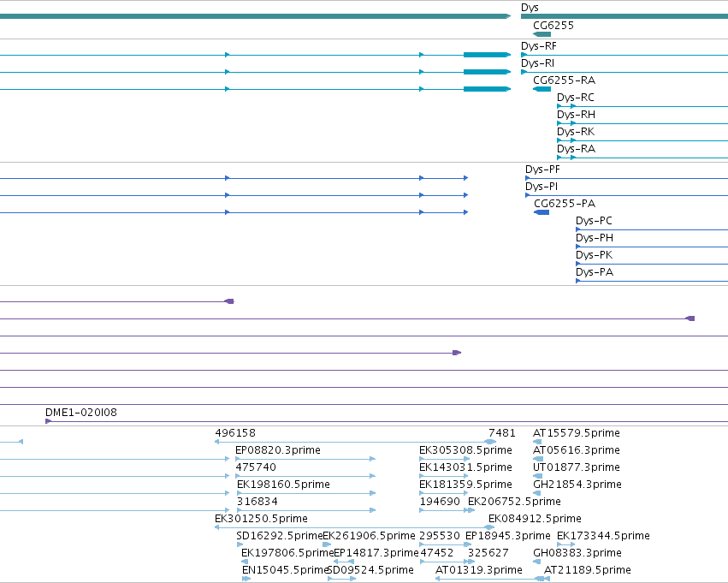Select the Dys-PC protein

tap(594, 221)
